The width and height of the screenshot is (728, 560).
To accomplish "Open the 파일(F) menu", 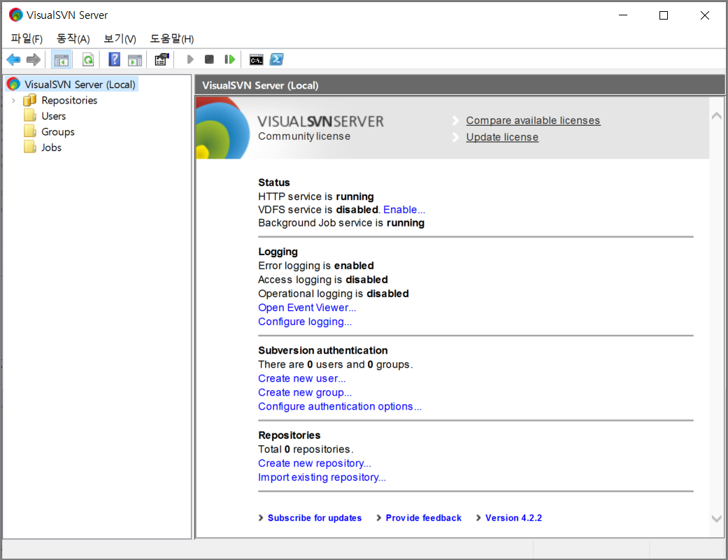I will [27, 38].
